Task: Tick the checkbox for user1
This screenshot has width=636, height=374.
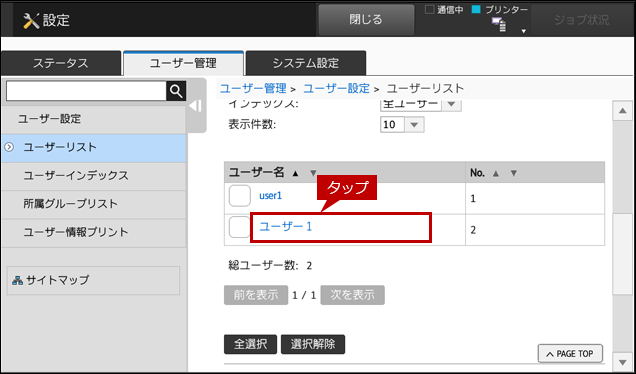Action: [240, 196]
